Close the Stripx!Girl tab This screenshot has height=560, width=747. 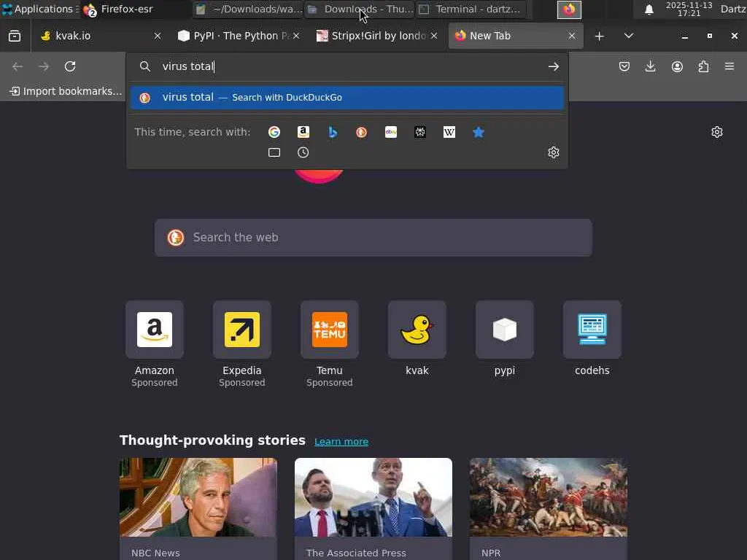[x=434, y=36]
